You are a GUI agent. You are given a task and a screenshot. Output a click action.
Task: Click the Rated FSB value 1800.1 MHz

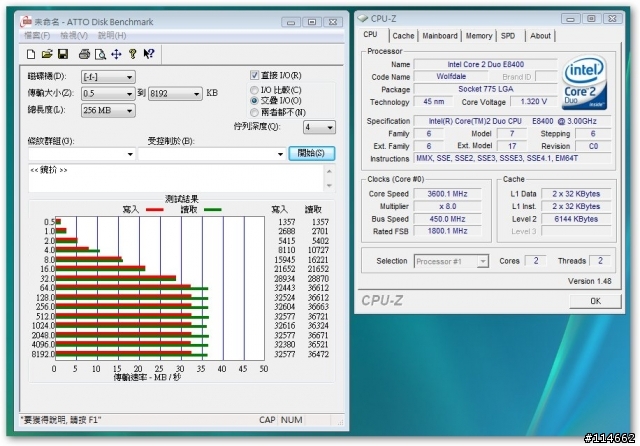pyautogui.click(x=447, y=231)
